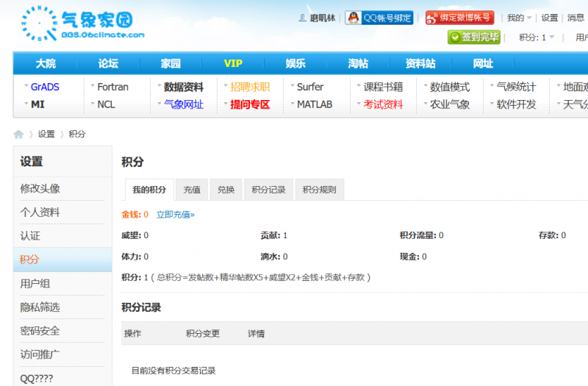
Task: Open the 积分规则 tab
Action: pyautogui.click(x=320, y=190)
